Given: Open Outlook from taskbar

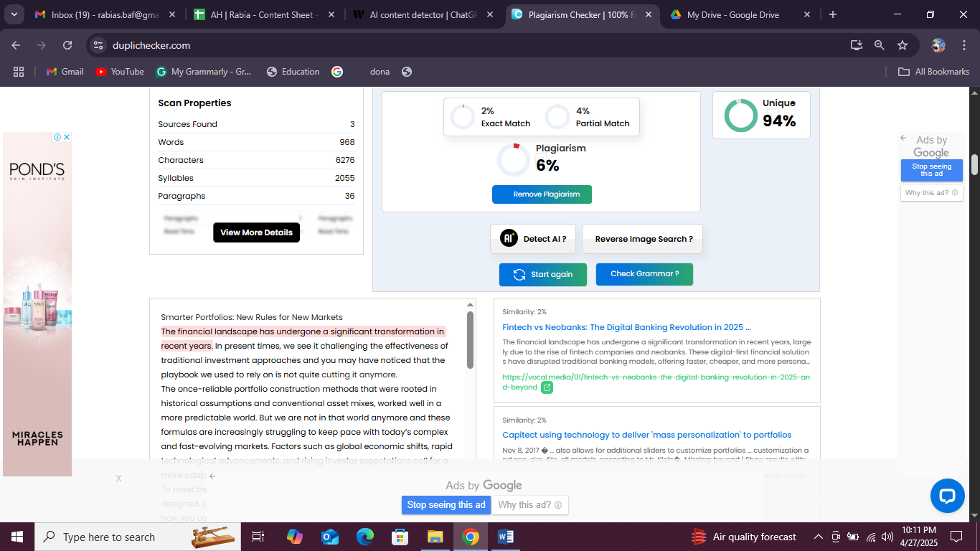Looking at the screenshot, I should click(x=330, y=537).
